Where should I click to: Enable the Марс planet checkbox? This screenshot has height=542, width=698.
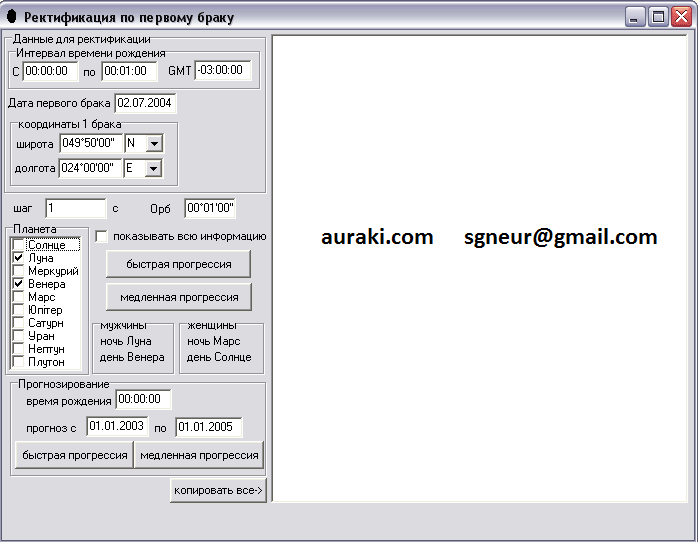[18, 297]
